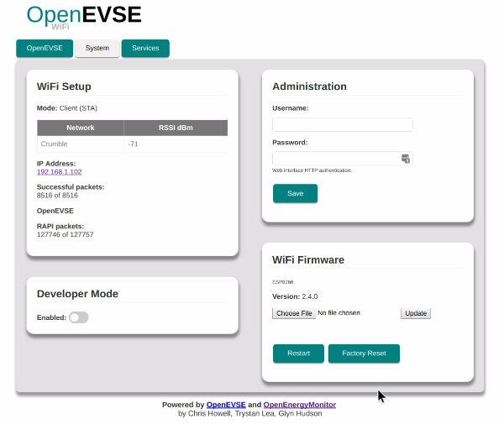Click the RSSI dBm column header
The height and width of the screenshot is (424, 504).
176,128
